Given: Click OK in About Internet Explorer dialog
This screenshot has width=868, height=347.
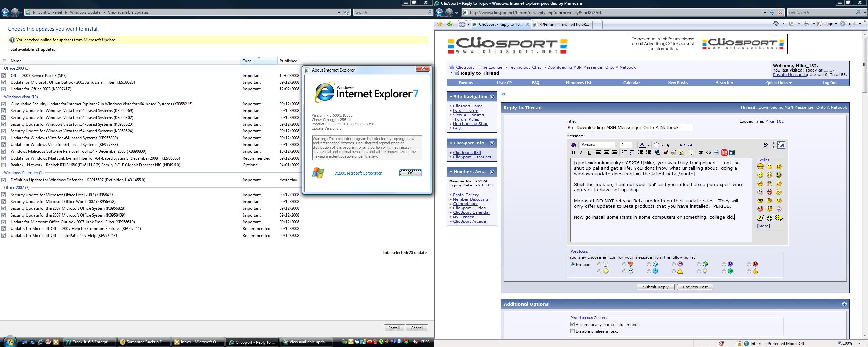Looking at the screenshot, I should point(410,173).
